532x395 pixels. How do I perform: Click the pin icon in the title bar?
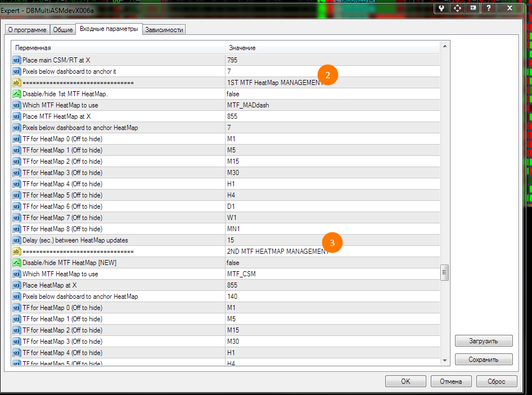tap(441, 8)
